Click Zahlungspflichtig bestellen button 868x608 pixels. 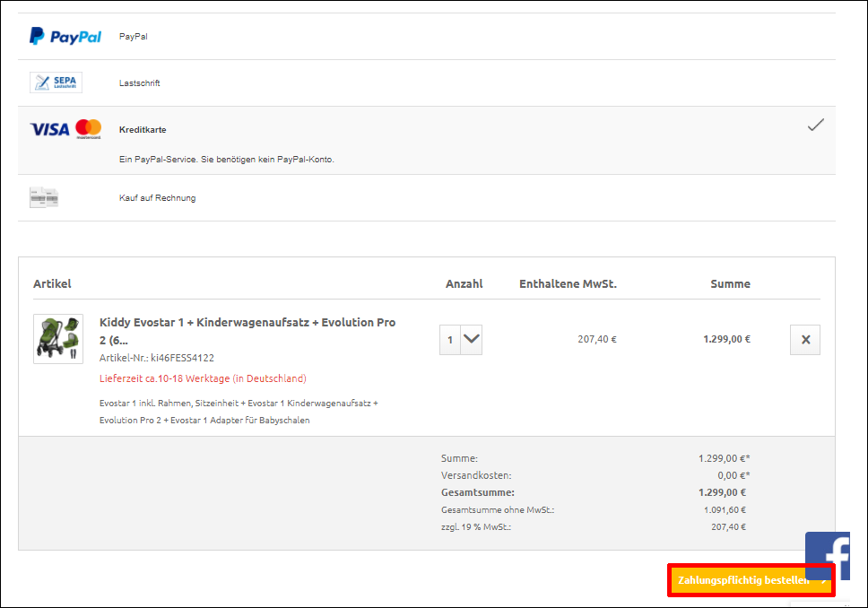tap(751, 580)
